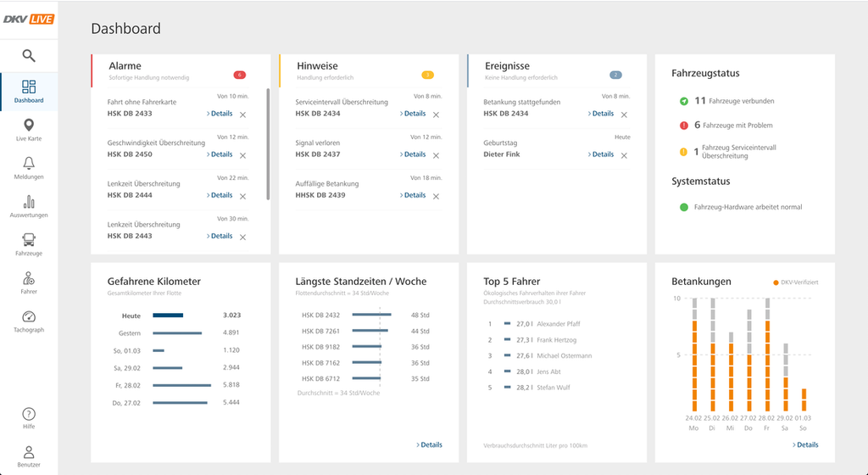Open the Benutzer user profile
Screen dimensions: 868x475
point(29,456)
